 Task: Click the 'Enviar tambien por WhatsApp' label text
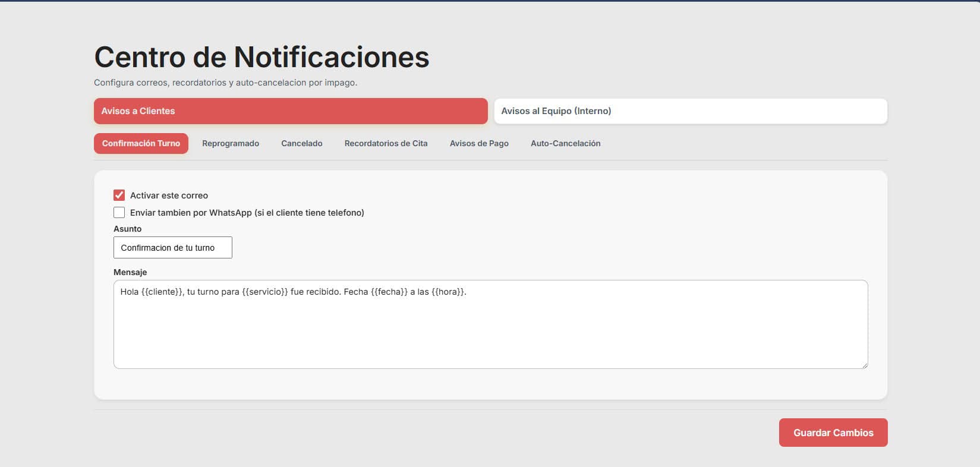pos(247,213)
